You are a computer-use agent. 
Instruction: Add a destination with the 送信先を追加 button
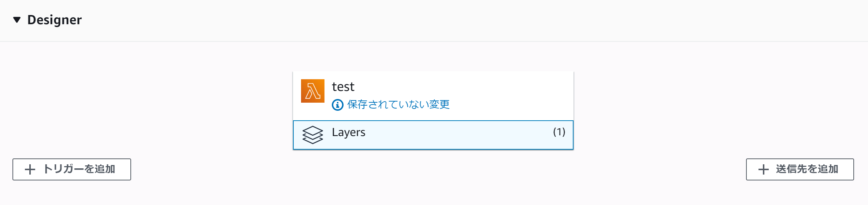[800, 169]
